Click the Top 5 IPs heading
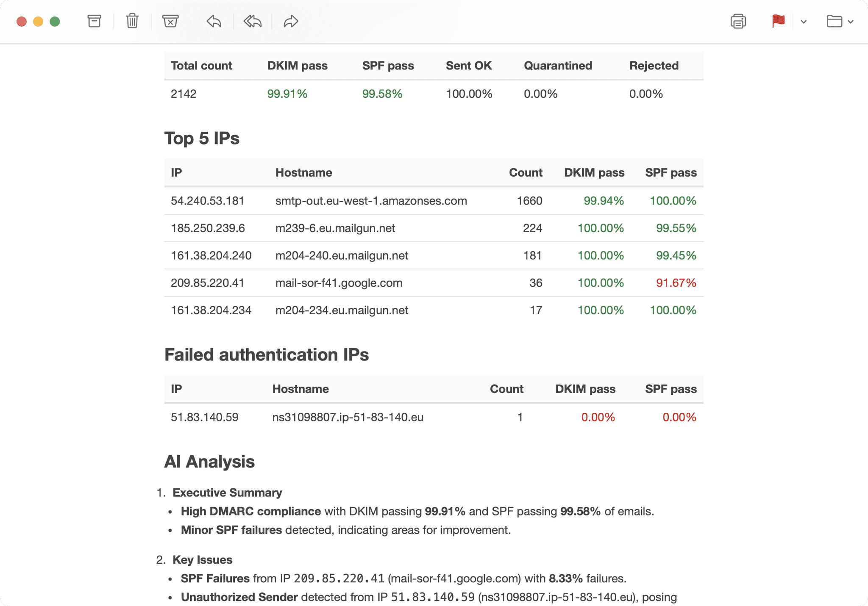Viewport: 868px width, 606px height. pyautogui.click(x=202, y=138)
